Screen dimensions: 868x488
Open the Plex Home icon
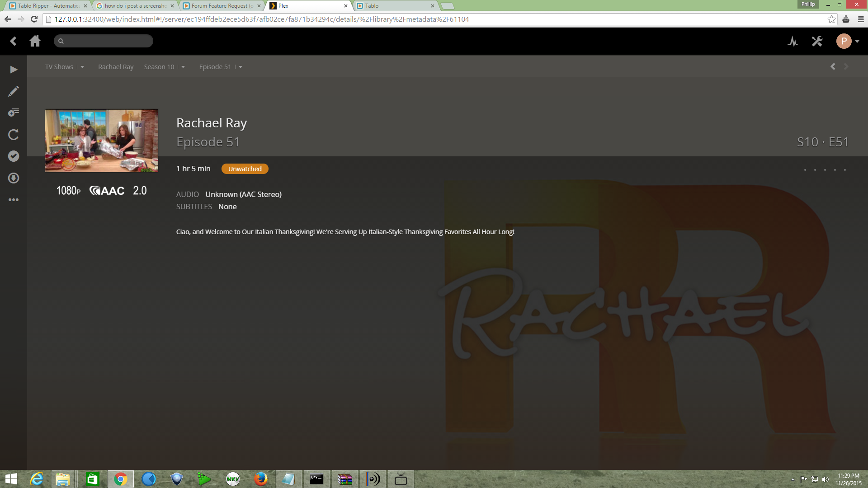pyautogui.click(x=35, y=41)
